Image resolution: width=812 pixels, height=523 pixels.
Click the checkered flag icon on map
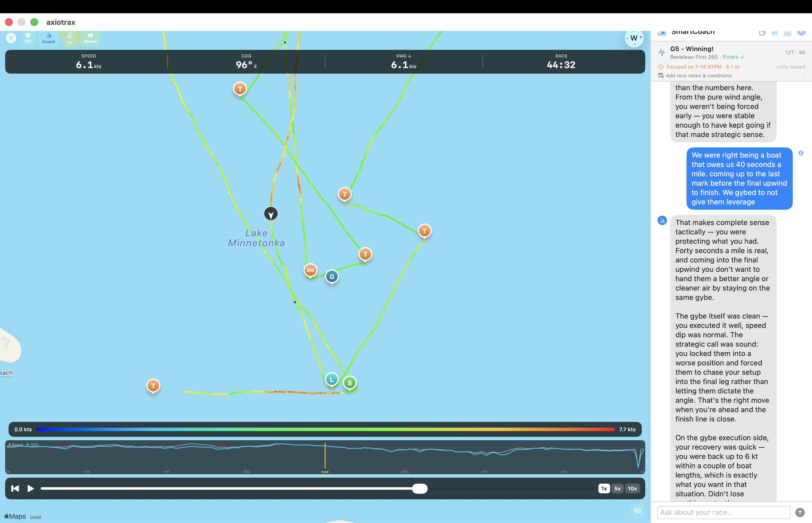click(637, 511)
